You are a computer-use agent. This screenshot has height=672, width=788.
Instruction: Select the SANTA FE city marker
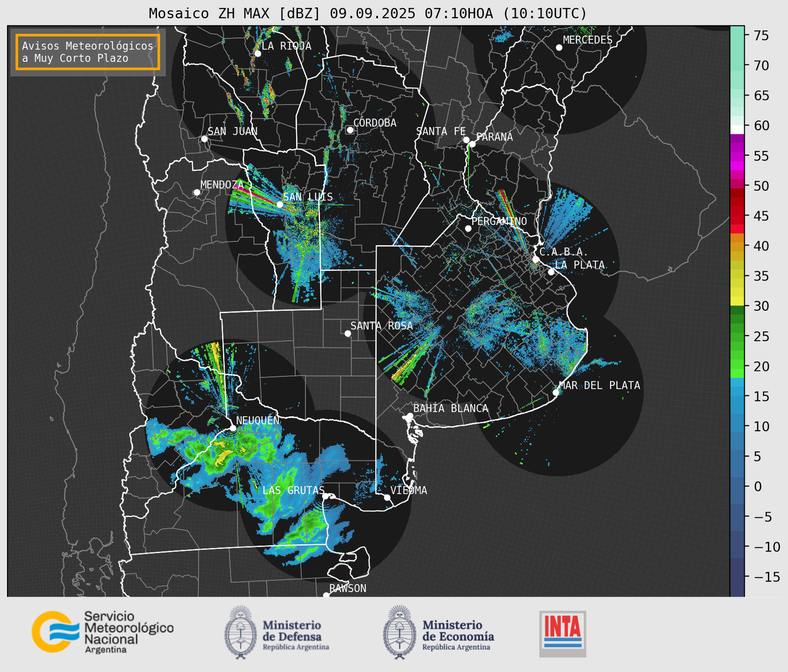pos(466,140)
